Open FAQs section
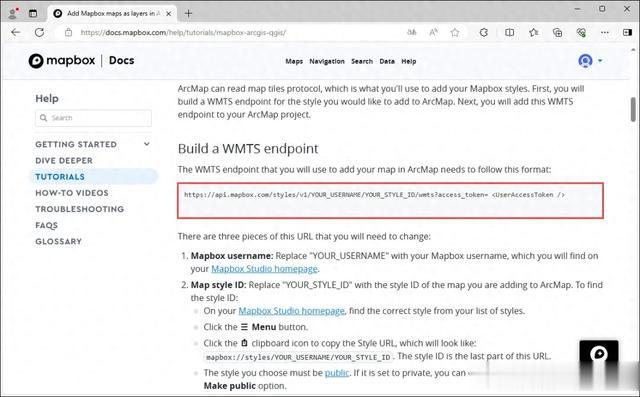The height and width of the screenshot is (397, 640). pos(46,225)
